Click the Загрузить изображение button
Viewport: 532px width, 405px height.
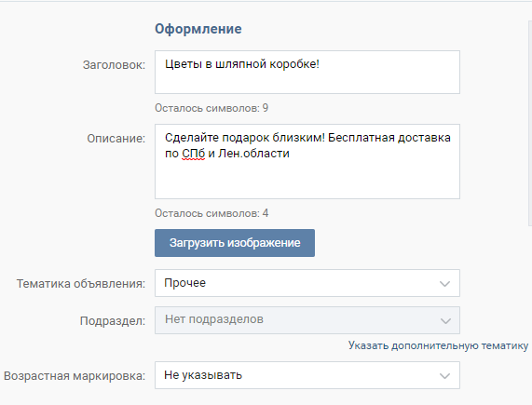[x=235, y=243]
